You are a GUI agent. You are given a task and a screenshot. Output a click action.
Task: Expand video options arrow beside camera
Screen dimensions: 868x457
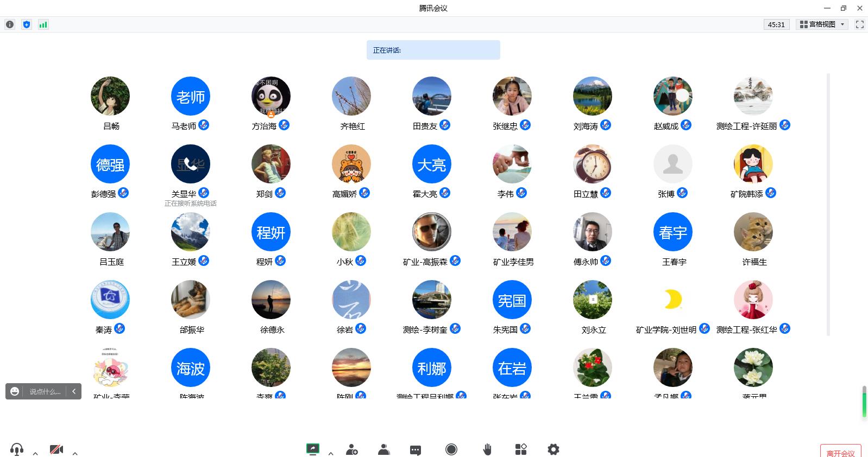pyautogui.click(x=75, y=453)
